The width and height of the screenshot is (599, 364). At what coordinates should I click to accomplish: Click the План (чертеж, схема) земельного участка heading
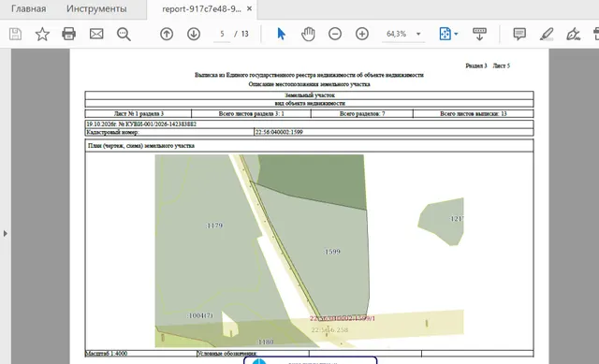141,146
